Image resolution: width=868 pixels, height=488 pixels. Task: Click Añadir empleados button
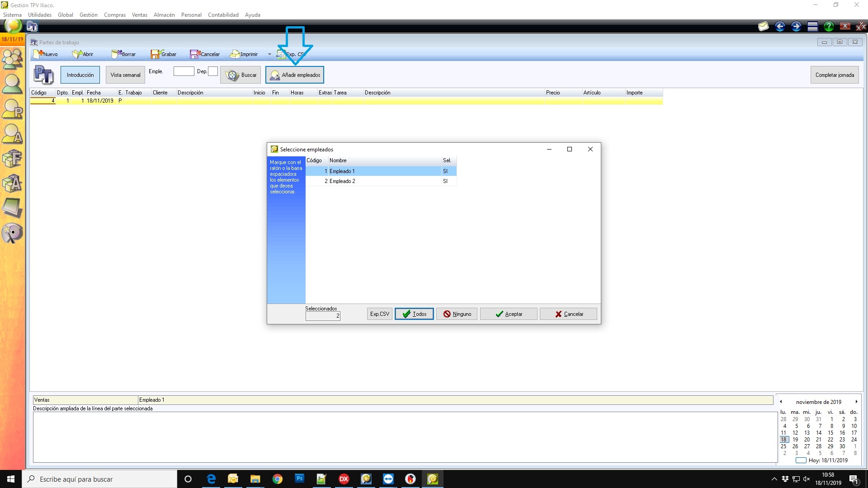coord(295,75)
